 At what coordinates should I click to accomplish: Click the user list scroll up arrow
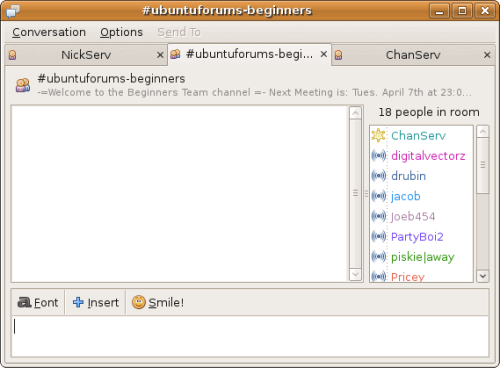(x=483, y=132)
